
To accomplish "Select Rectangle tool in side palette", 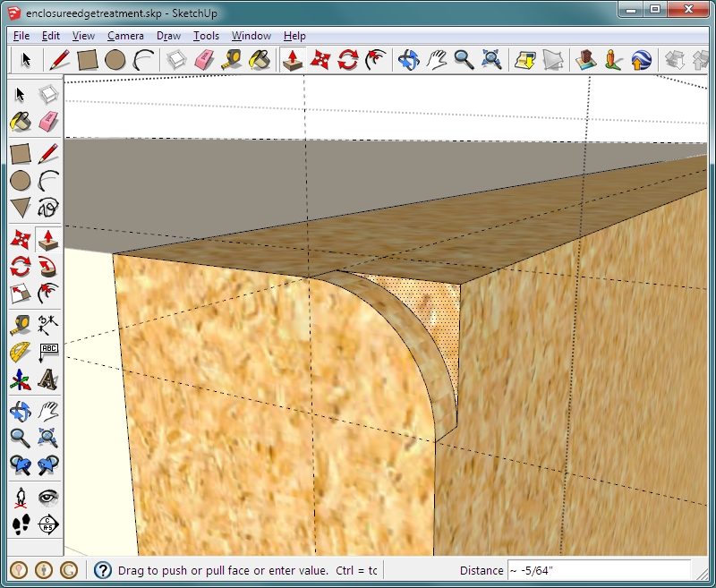I will click(20, 154).
